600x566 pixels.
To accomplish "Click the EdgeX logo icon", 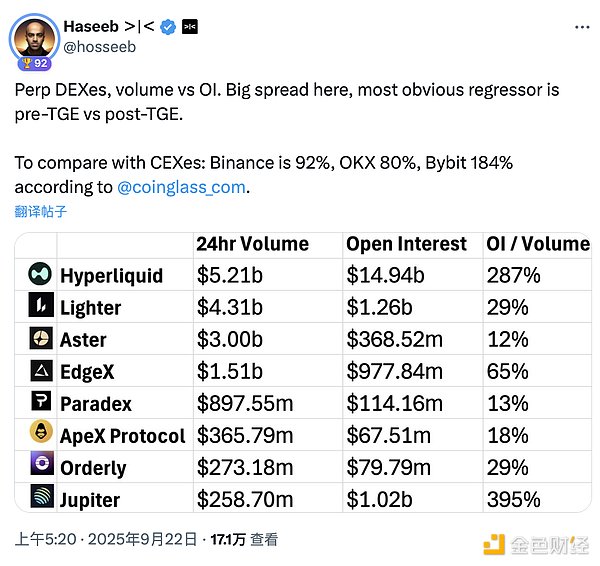I will click(39, 371).
